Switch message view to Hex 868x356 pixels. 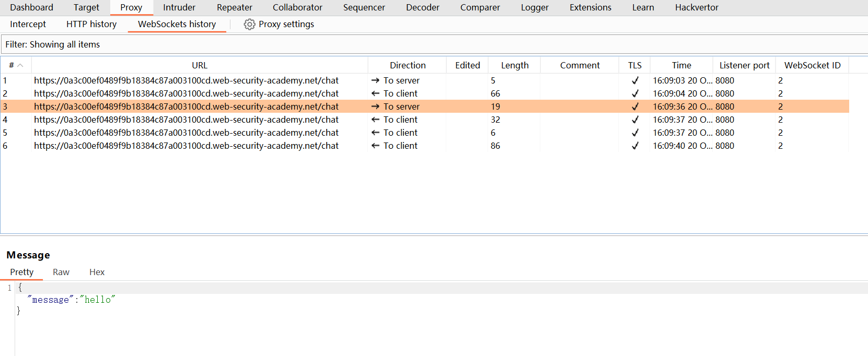[x=97, y=272]
